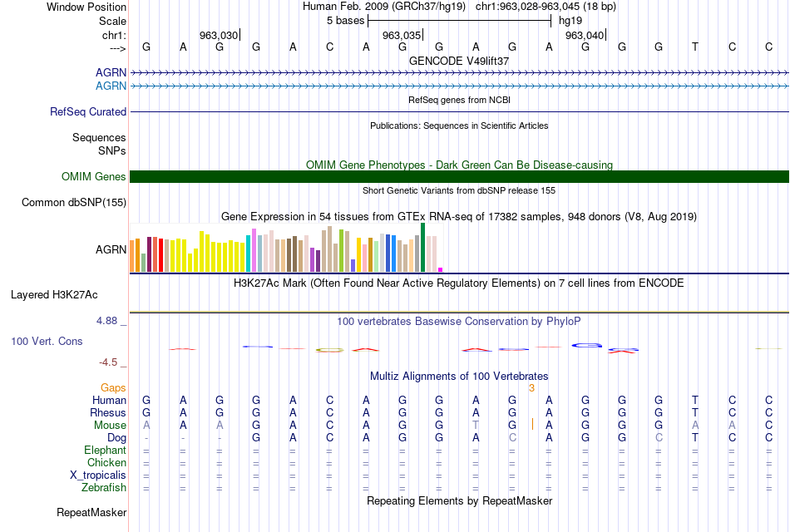Click the Gene Expression in 54 tissues title

[x=459, y=217]
